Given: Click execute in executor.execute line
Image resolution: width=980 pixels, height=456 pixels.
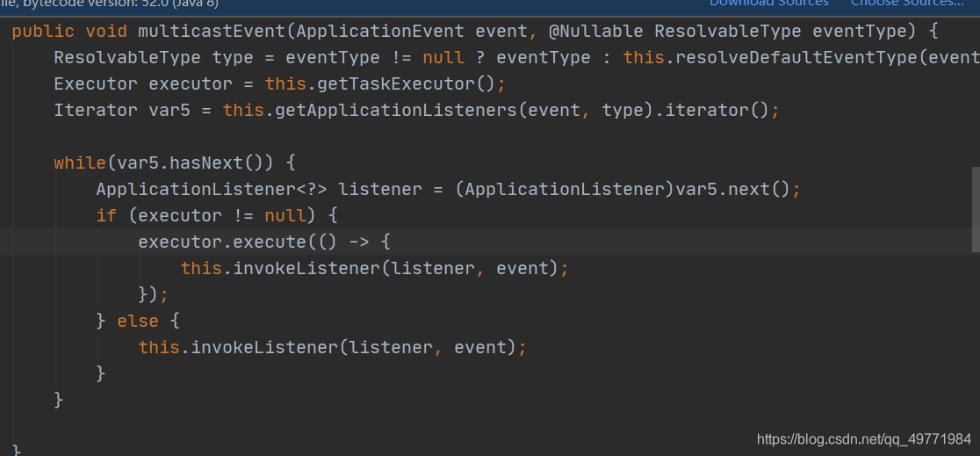Looking at the screenshot, I should coord(270,242).
